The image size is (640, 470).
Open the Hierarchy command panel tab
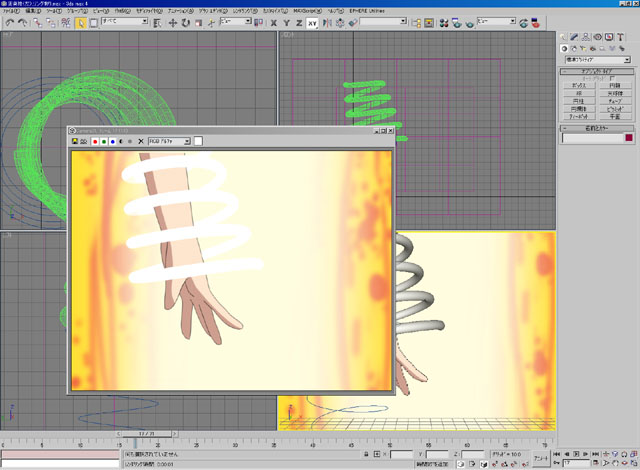coord(586,37)
